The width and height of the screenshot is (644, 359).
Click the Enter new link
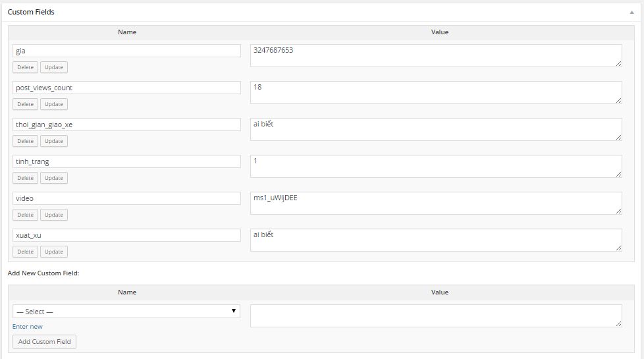point(28,327)
